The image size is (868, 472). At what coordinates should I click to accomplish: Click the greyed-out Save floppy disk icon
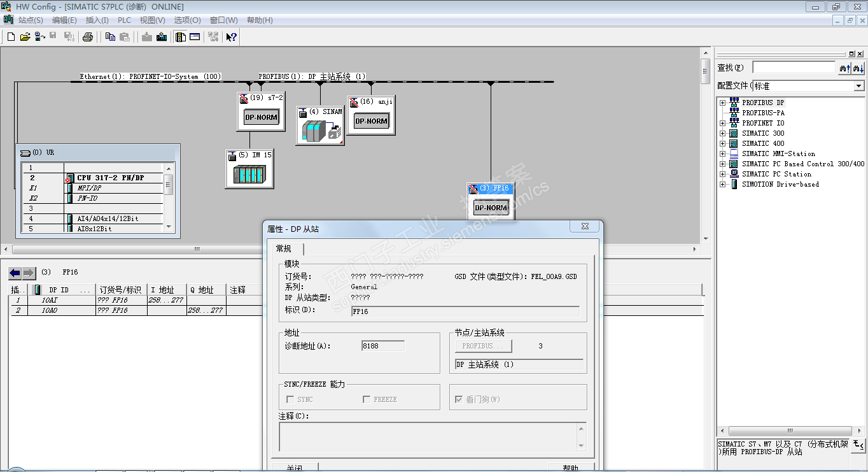coord(53,36)
